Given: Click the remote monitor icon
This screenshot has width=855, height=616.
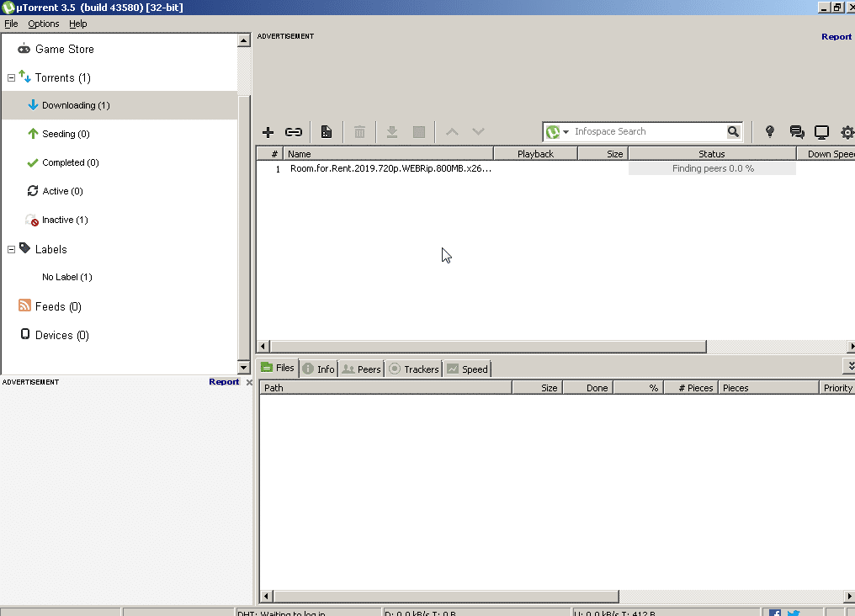Looking at the screenshot, I should point(821,132).
